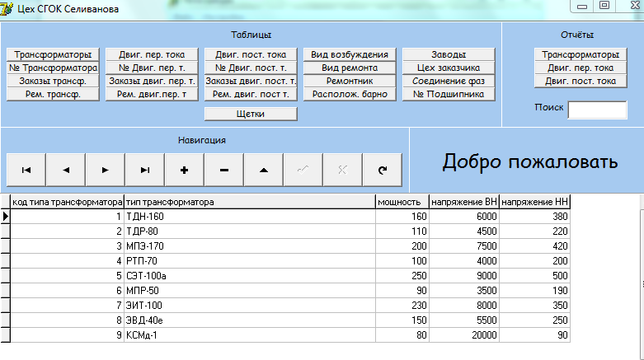Viewport: 644px width, 360px height.
Task: Go to next record in navigator
Action: click(106, 170)
